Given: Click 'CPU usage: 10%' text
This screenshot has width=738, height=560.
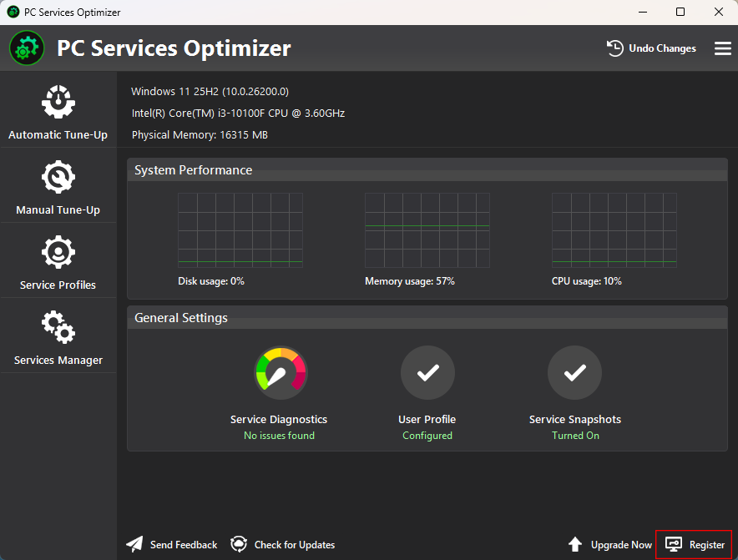Looking at the screenshot, I should coord(586,281).
